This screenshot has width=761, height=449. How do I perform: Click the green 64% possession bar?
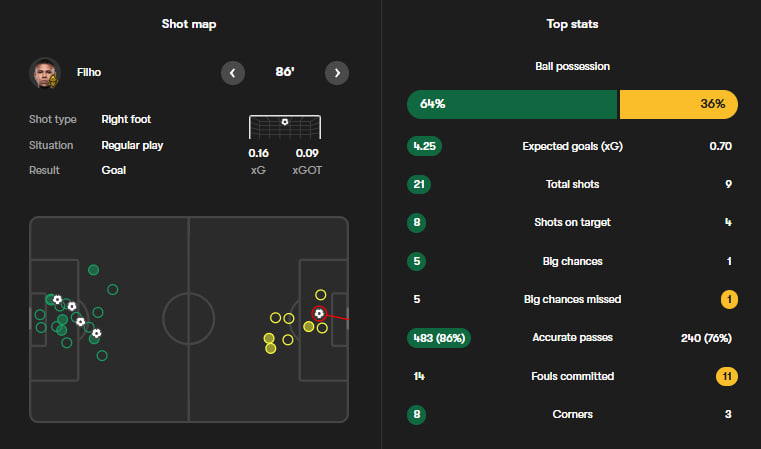click(x=512, y=104)
